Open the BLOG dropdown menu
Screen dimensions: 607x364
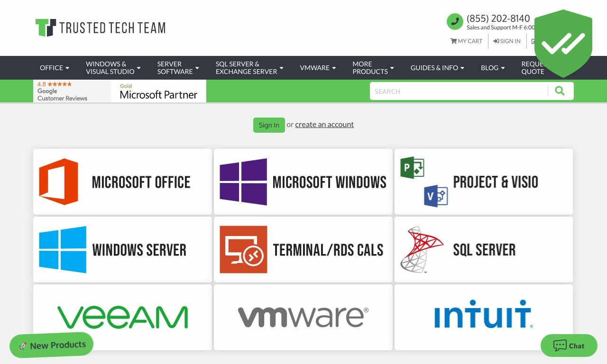click(493, 68)
